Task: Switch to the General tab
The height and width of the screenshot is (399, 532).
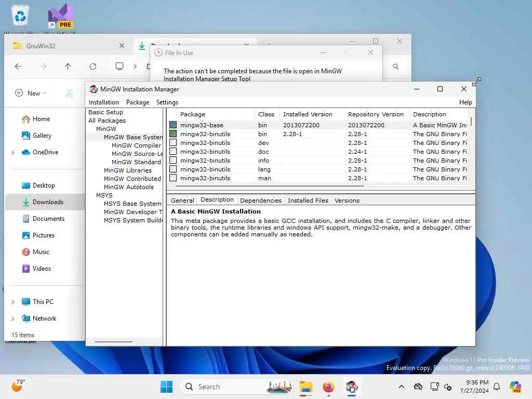Action: click(x=182, y=201)
